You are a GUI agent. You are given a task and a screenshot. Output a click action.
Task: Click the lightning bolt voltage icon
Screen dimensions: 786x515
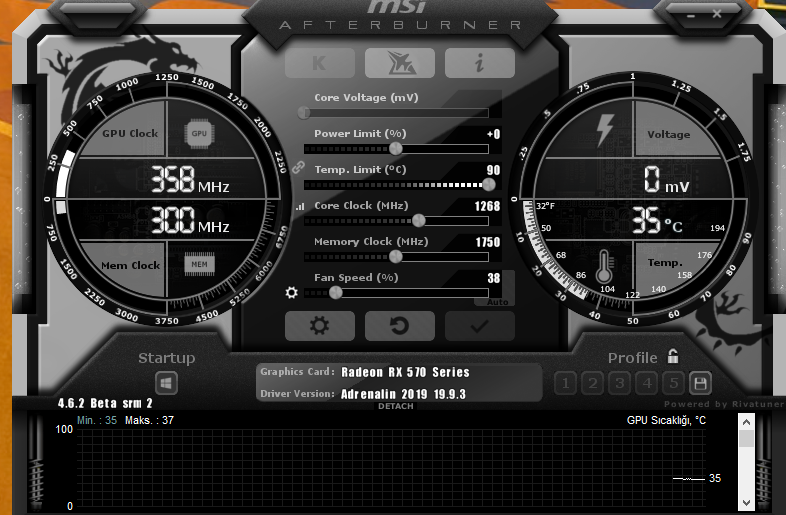click(605, 130)
